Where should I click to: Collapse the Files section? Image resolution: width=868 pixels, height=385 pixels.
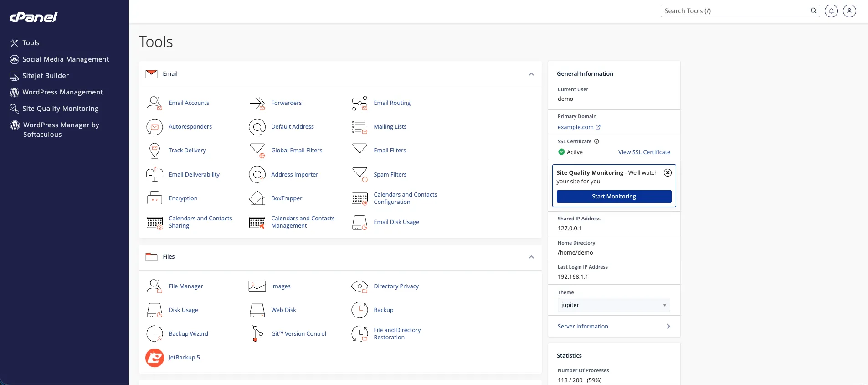pyautogui.click(x=531, y=257)
